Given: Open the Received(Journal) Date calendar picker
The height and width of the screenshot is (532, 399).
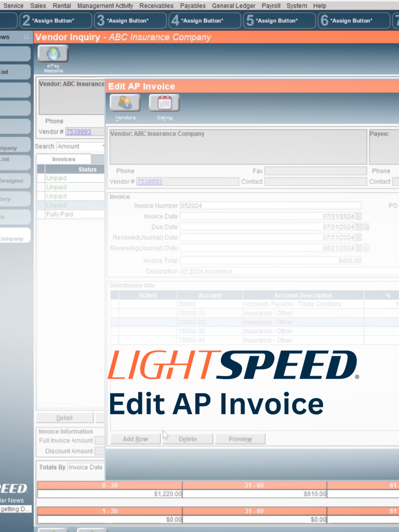Looking at the screenshot, I should coord(358,237).
